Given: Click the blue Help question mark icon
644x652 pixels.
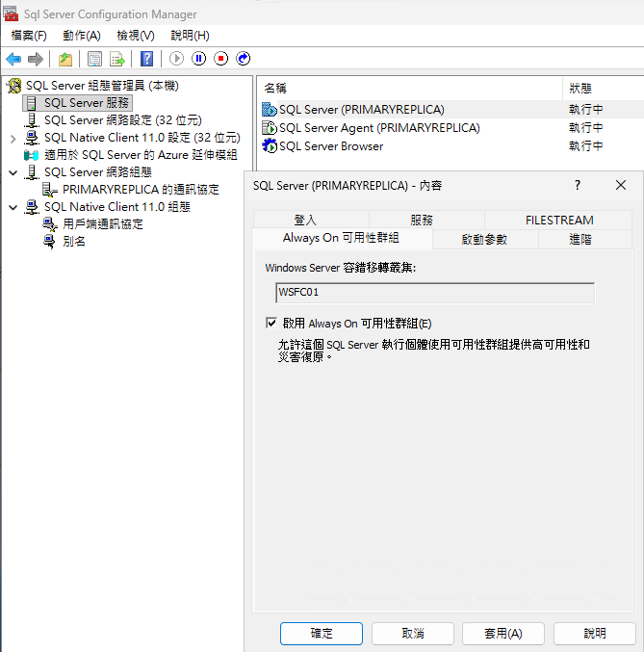Looking at the screenshot, I should click(146, 59).
